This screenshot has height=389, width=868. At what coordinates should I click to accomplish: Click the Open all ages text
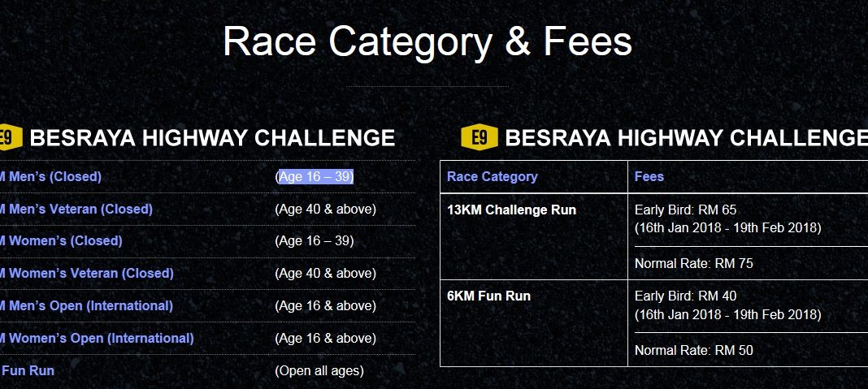(319, 371)
